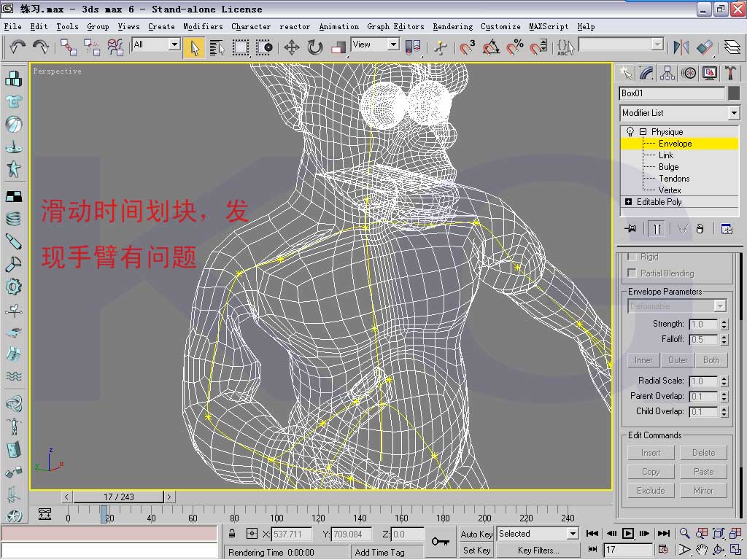Choose the Rectangular Selection Region tool

[241, 47]
